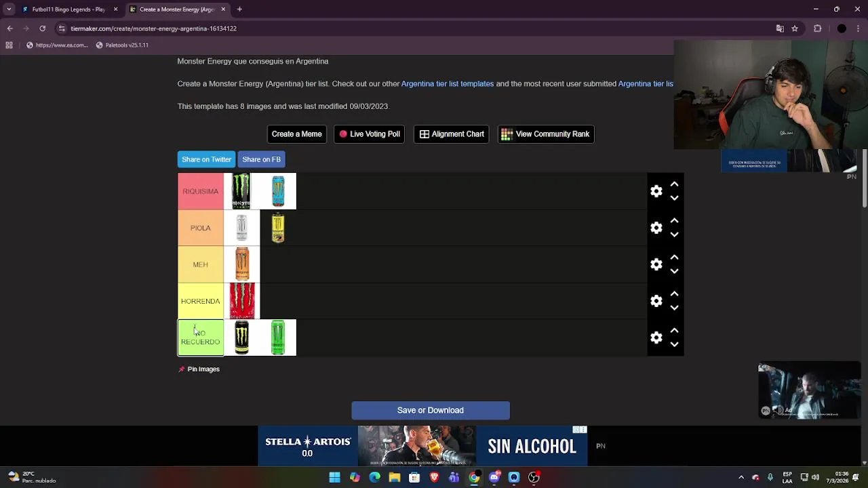Viewport: 868px width, 488px height.
Task: Share tier list on Twitter
Action: pos(206,159)
